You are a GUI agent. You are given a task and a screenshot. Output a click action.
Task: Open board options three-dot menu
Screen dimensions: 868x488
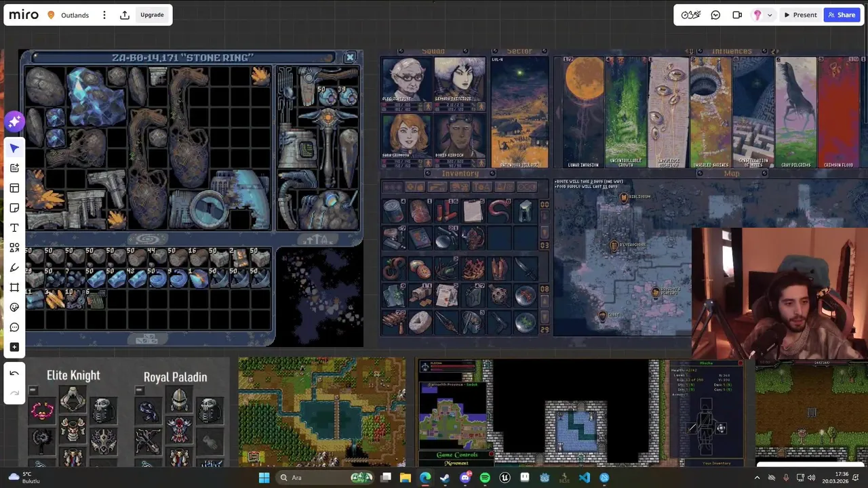point(104,15)
